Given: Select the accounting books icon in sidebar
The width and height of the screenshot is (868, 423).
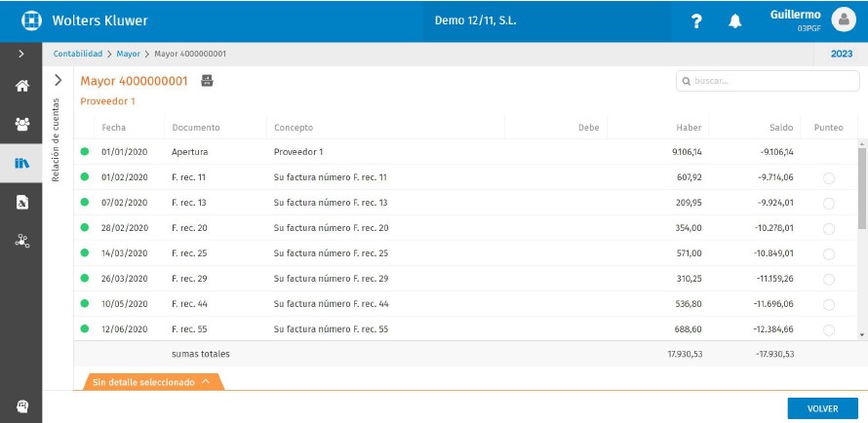Looking at the screenshot, I should point(21,163).
